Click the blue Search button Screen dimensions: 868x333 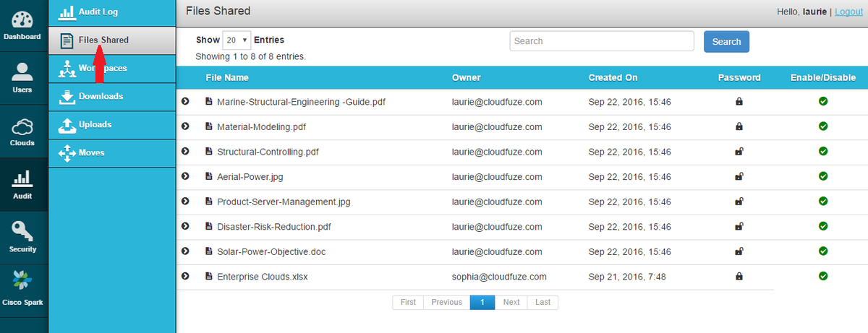[x=726, y=42]
